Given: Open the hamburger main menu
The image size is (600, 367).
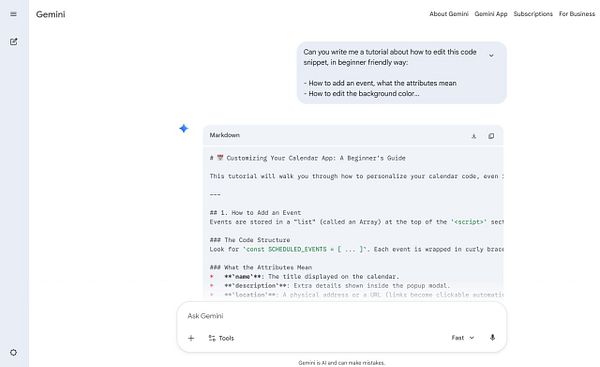Looking at the screenshot, I should point(13,14).
